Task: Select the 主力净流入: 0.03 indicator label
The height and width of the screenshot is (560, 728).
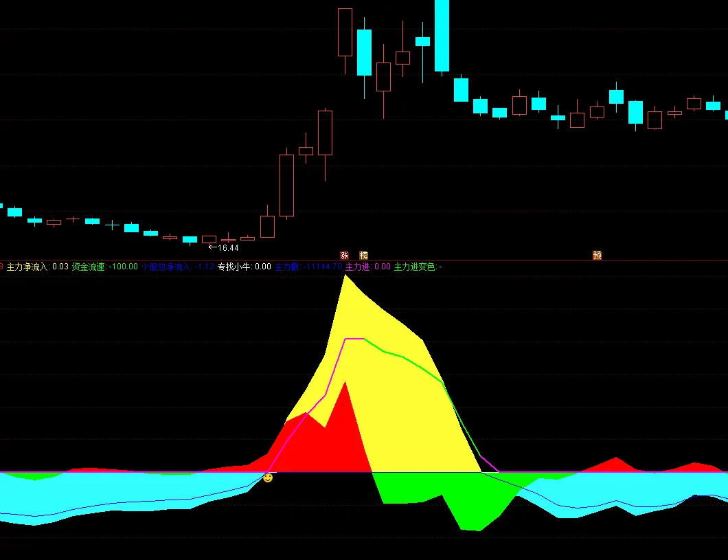Action: (x=38, y=267)
